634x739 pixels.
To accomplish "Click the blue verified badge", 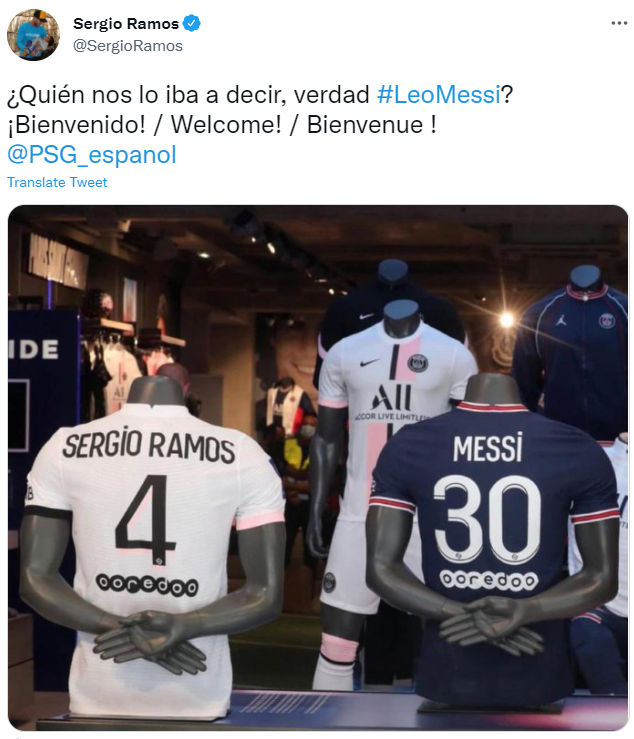I will (x=191, y=23).
